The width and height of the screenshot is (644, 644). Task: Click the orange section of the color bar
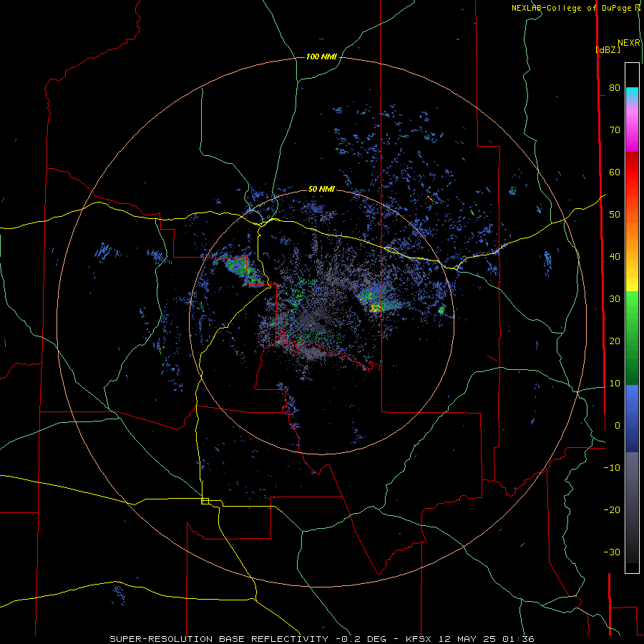point(632,238)
